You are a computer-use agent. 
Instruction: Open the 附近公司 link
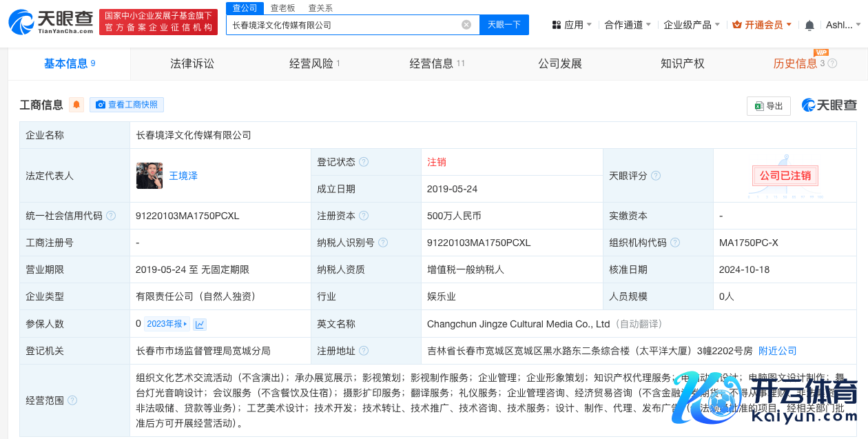click(777, 351)
